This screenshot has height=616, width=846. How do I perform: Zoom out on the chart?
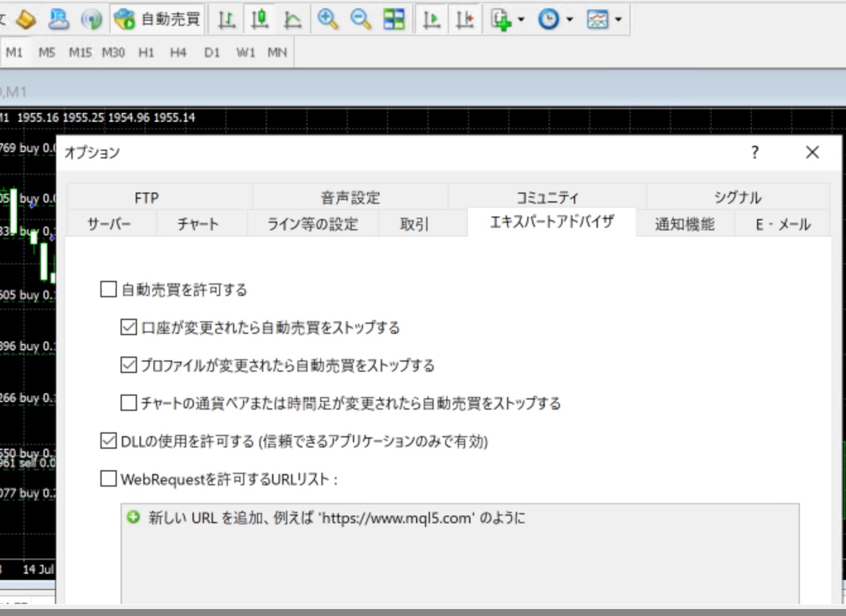360,20
